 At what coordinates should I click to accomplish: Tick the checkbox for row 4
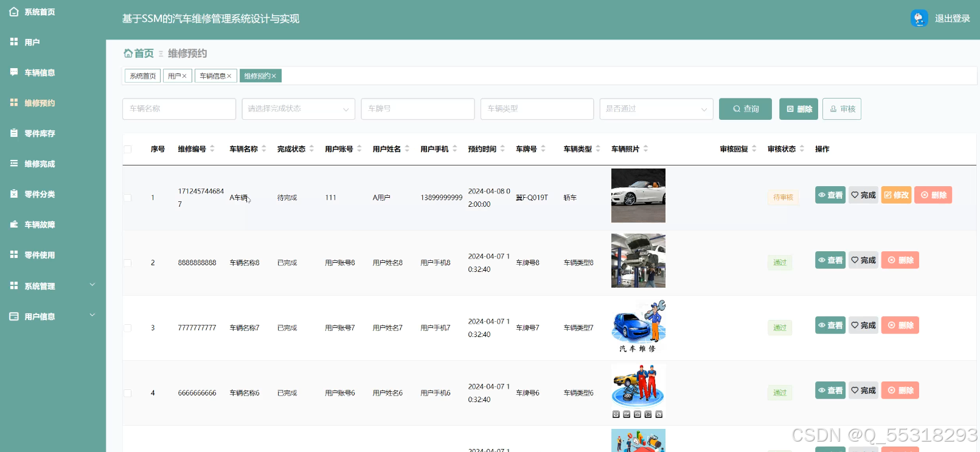(128, 393)
